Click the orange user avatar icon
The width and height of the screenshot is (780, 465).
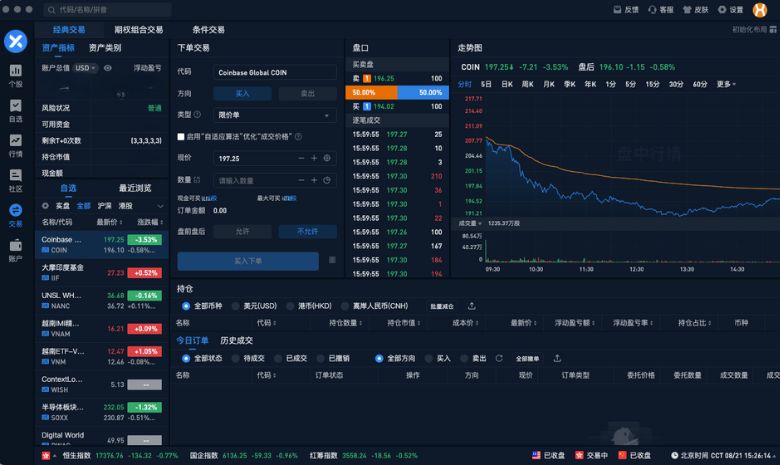pyautogui.click(x=760, y=9)
